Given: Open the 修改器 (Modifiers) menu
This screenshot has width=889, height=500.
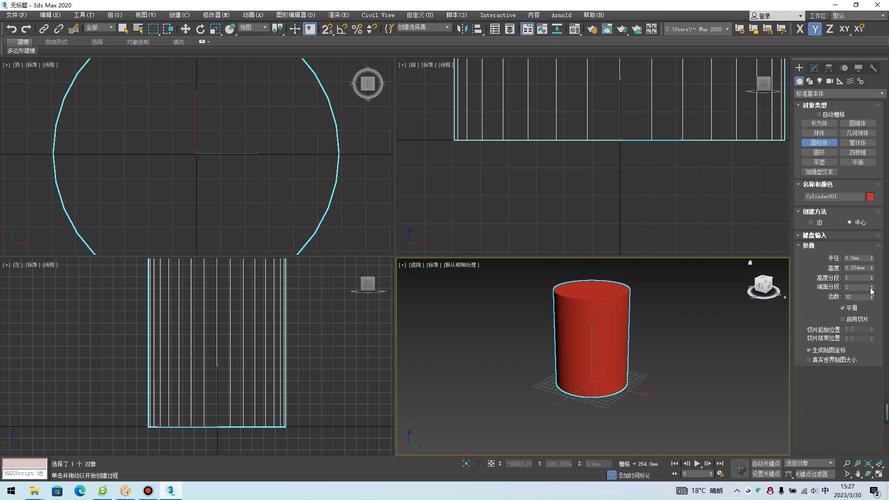Looking at the screenshot, I should click(216, 16).
